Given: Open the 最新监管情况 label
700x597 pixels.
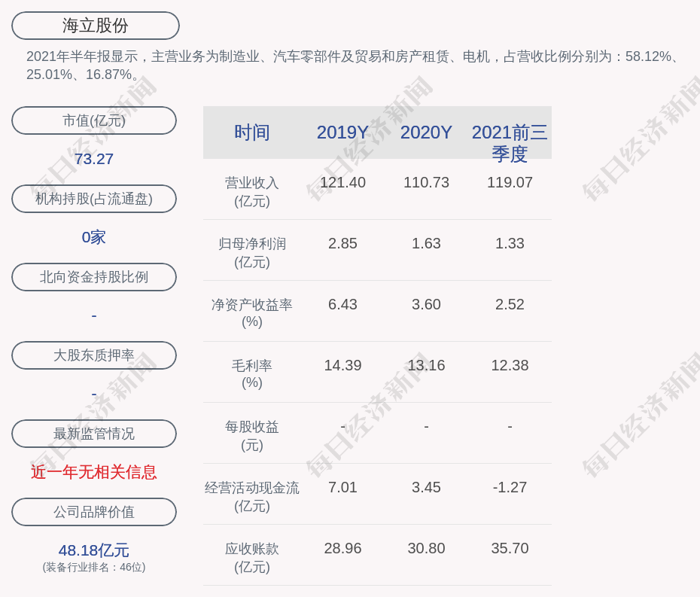Looking at the screenshot, I should (94, 434).
